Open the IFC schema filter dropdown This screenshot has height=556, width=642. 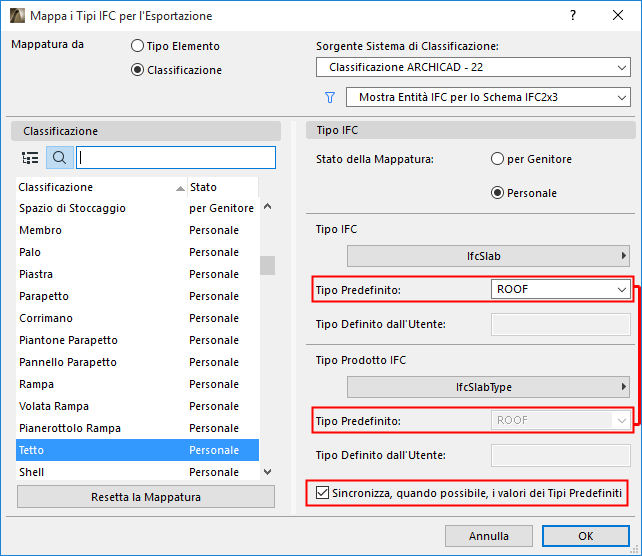(x=488, y=98)
